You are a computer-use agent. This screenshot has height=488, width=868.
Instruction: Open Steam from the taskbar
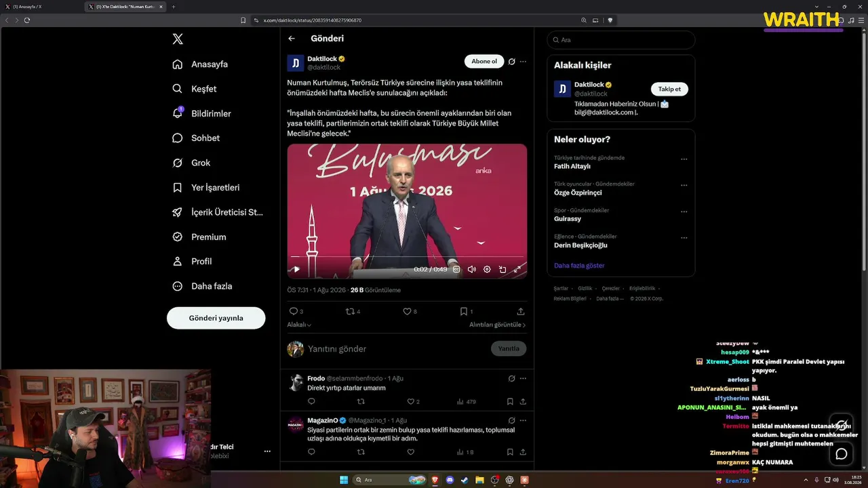[x=465, y=480]
